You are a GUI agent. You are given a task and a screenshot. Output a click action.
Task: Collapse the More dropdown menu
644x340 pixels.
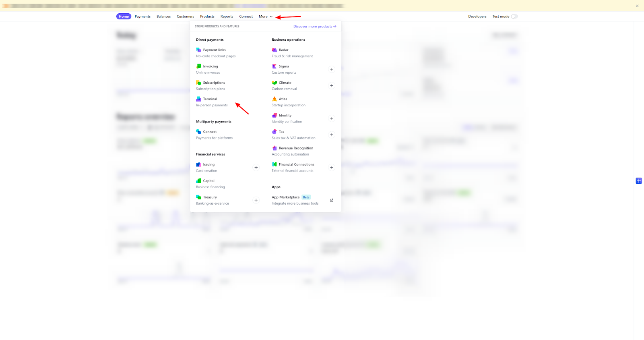tap(266, 17)
